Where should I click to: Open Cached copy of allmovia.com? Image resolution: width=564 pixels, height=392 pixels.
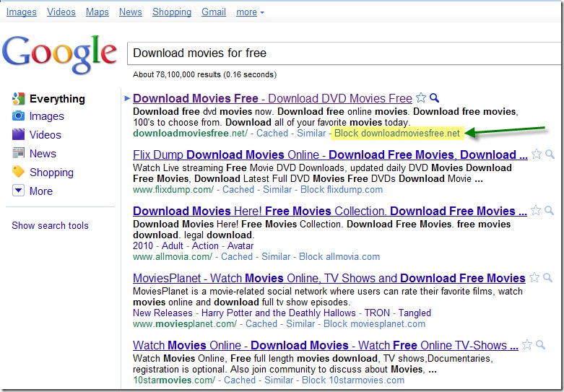click(237, 256)
